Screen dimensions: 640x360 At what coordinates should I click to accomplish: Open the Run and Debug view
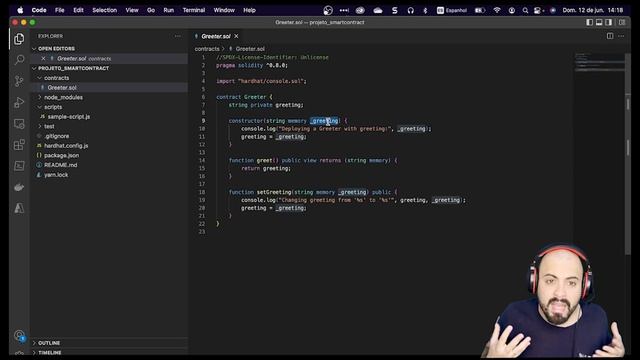pyautogui.click(x=19, y=102)
